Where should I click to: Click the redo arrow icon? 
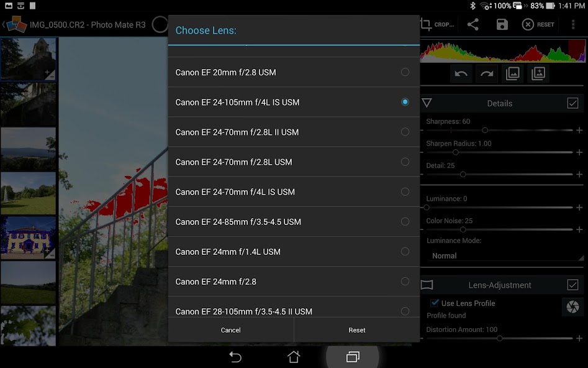click(487, 73)
